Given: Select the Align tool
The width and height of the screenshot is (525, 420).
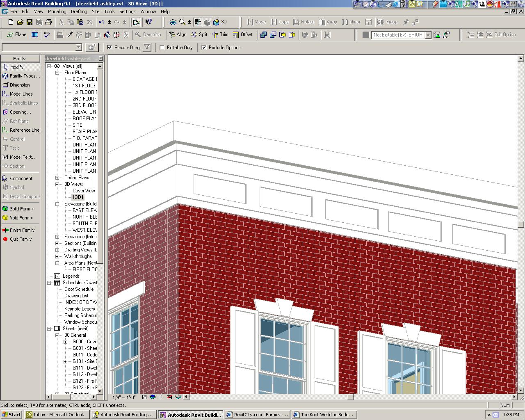Looking at the screenshot, I should point(177,35).
